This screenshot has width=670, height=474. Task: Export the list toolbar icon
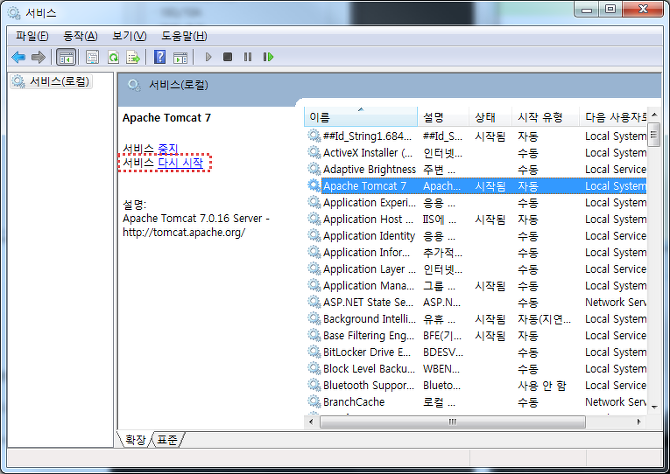click(x=133, y=57)
